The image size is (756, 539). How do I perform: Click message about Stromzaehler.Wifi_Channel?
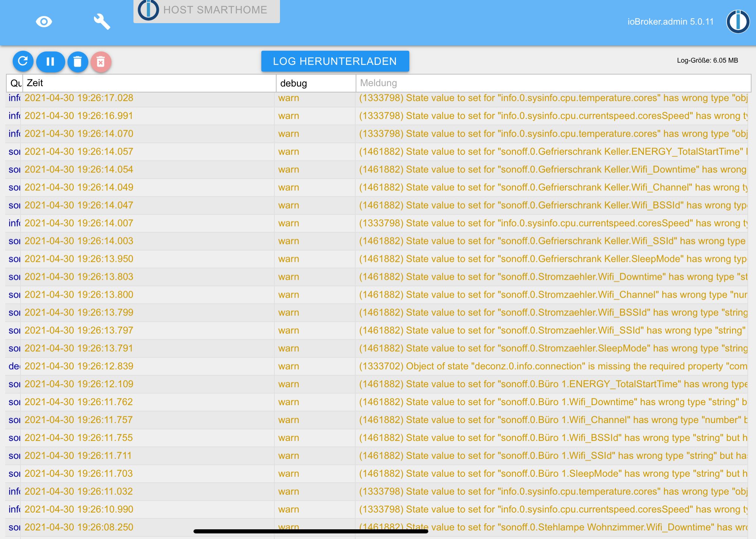(x=553, y=295)
